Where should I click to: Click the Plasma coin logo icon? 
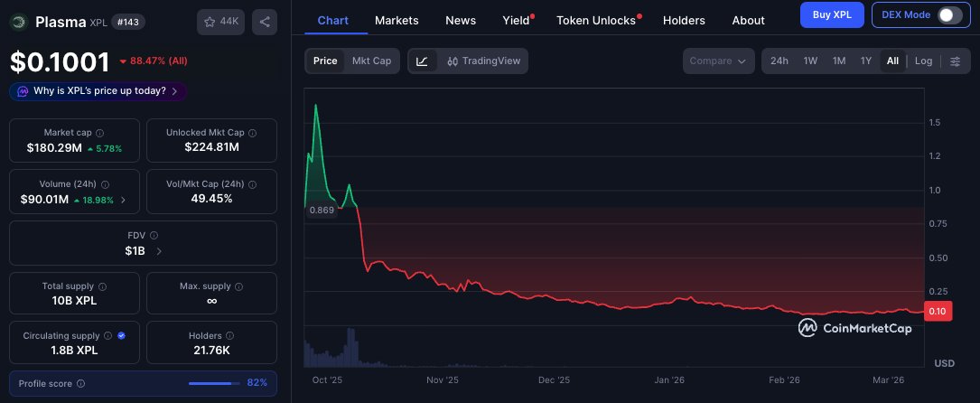[19, 22]
